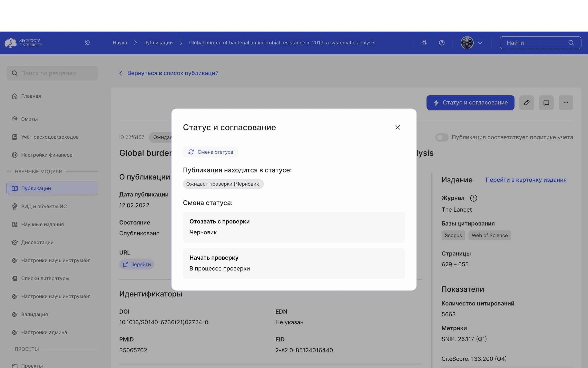Click the citations count 5663
Screen dimensions: 588x368
point(449,314)
